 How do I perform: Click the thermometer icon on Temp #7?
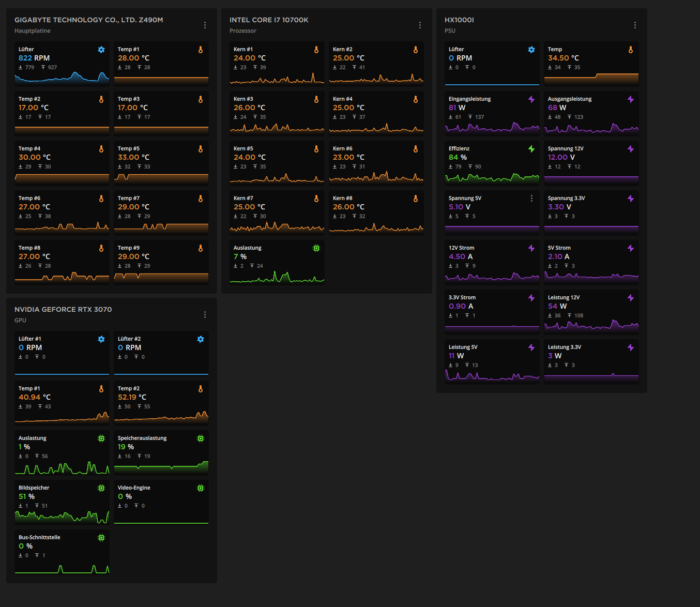pyautogui.click(x=201, y=199)
